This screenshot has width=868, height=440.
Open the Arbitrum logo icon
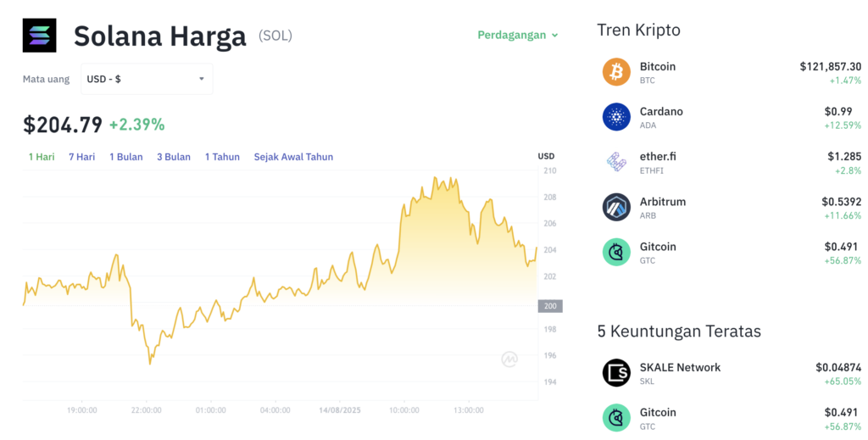616,207
